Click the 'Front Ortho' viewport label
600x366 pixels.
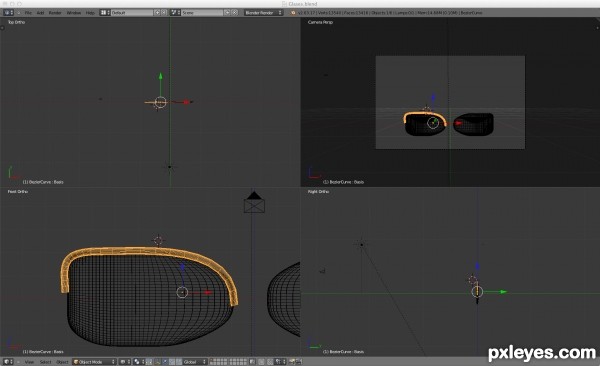click(x=18, y=191)
